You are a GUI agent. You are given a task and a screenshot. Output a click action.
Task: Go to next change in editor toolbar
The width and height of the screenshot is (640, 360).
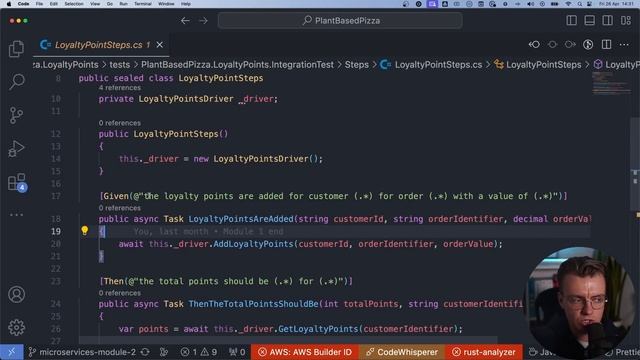(570, 44)
